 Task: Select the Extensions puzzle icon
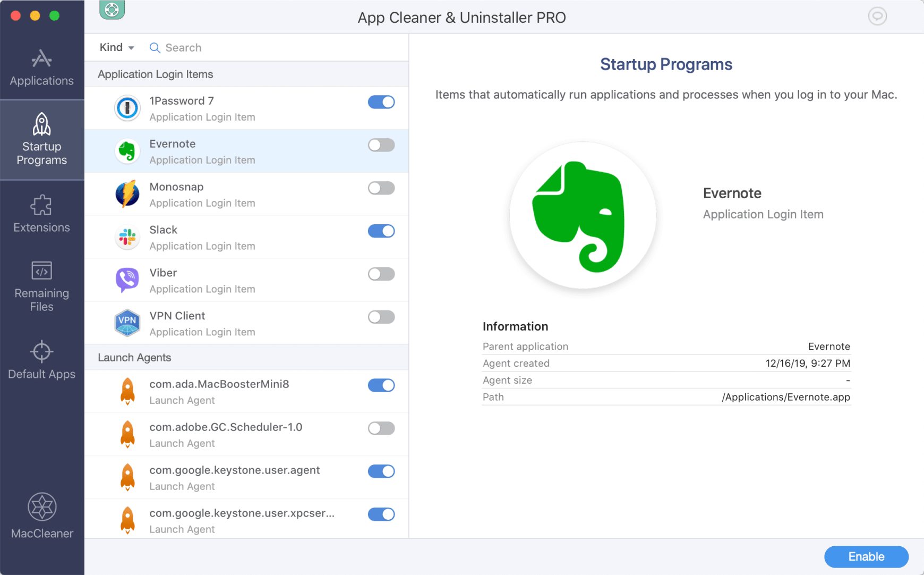click(x=41, y=206)
